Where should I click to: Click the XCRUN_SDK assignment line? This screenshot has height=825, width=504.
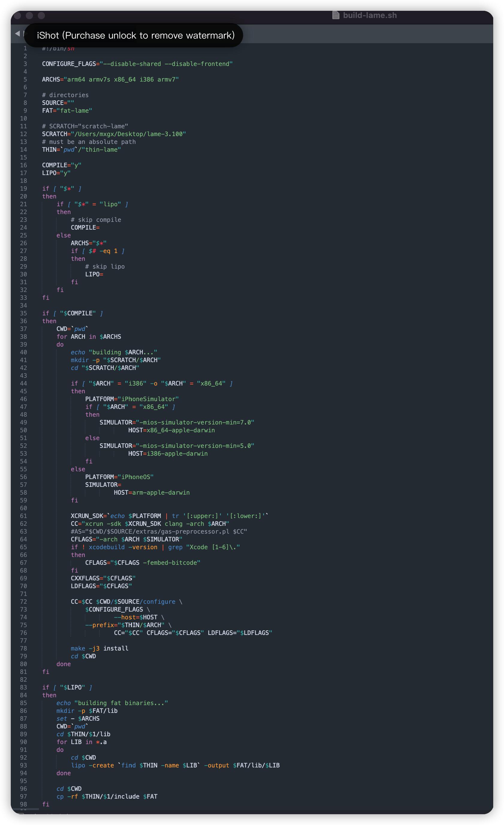(170, 516)
